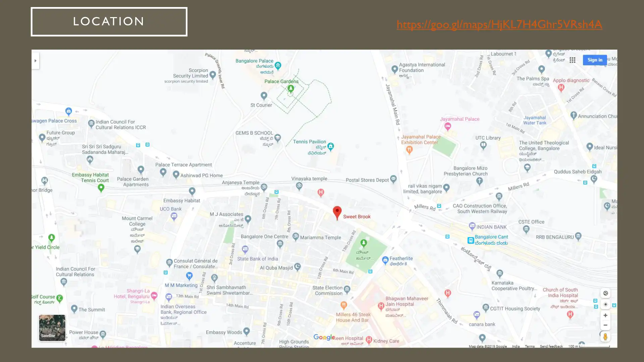Image resolution: width=644 pixels, height=362 pixels.
Task: Switch to Satellite view thumbnail
Action: (52, 327)
